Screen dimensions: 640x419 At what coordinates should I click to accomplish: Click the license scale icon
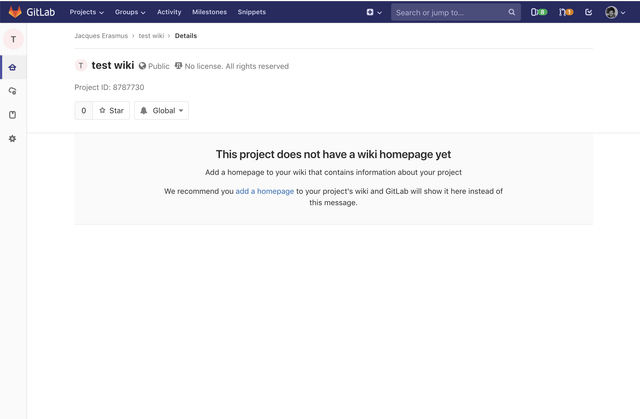(178, 66)
